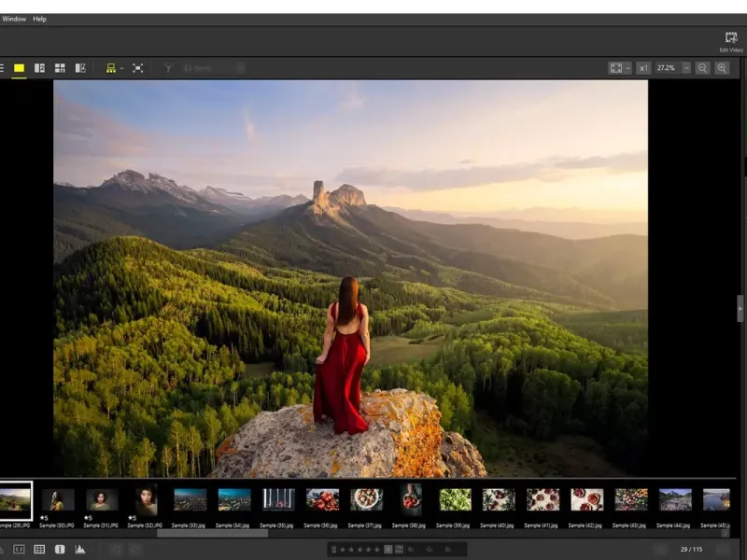Select thumbnail Sample (29).JPG
Screen dimensions: 747x560
15,501
